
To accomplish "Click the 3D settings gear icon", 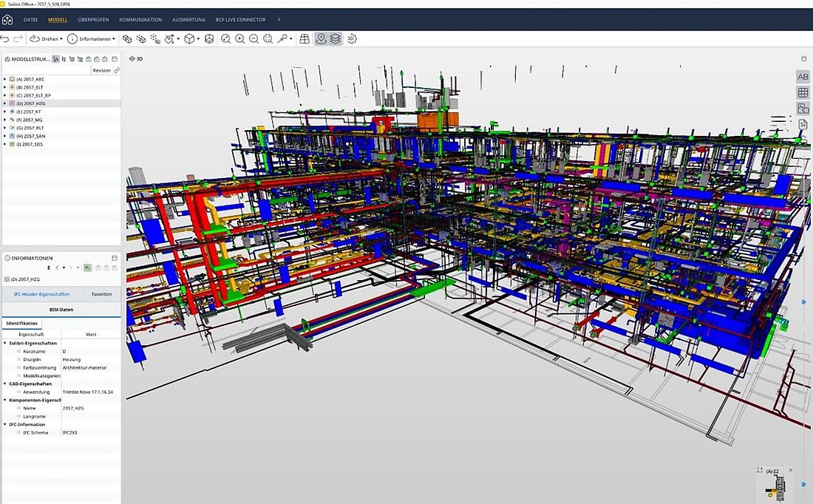I will [352, 38].
